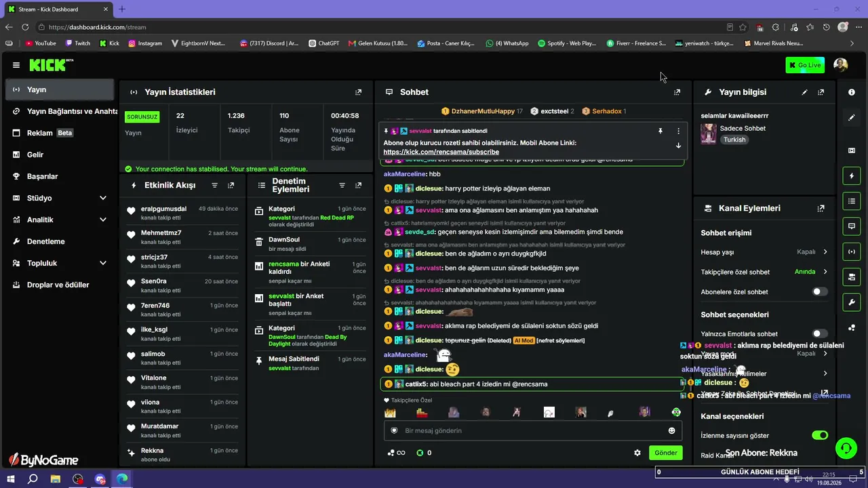Click the Takipçi count 1.236

[236, 116]
